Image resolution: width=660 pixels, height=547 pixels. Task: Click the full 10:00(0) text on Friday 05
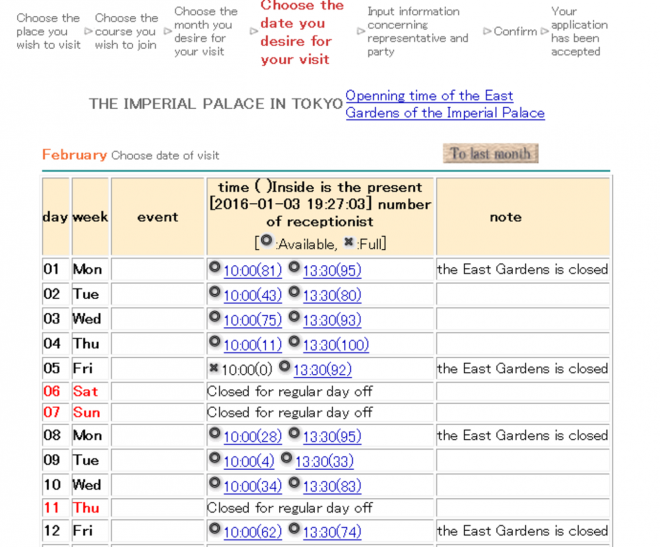tap(247, 369)
